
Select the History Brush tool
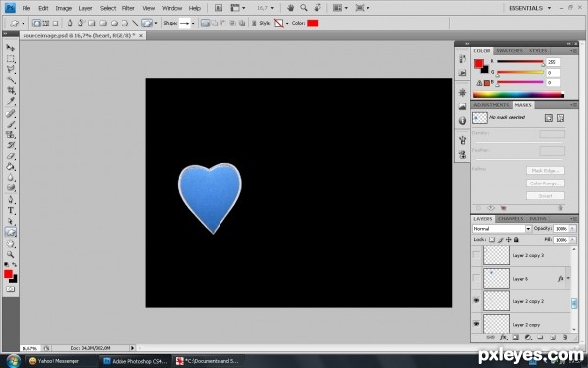coord(11,145)
